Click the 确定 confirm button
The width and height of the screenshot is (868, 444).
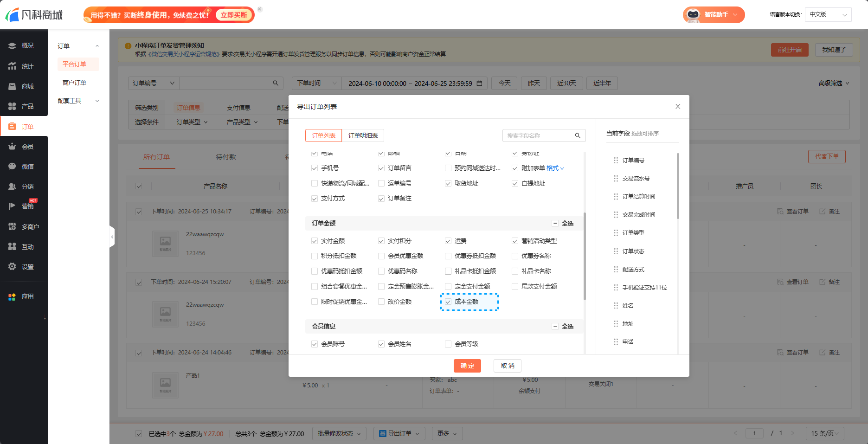point(467,366)
